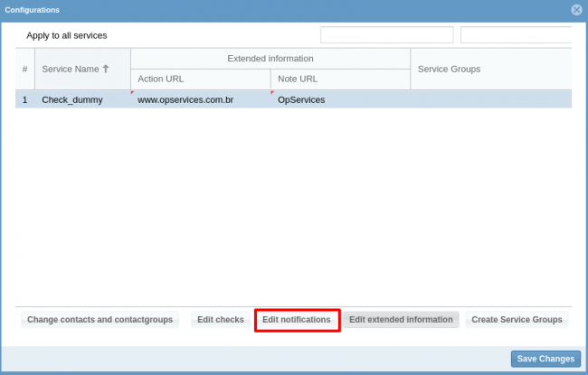
Task: Click the first Apply to all services input field
Action: point(386,35)
